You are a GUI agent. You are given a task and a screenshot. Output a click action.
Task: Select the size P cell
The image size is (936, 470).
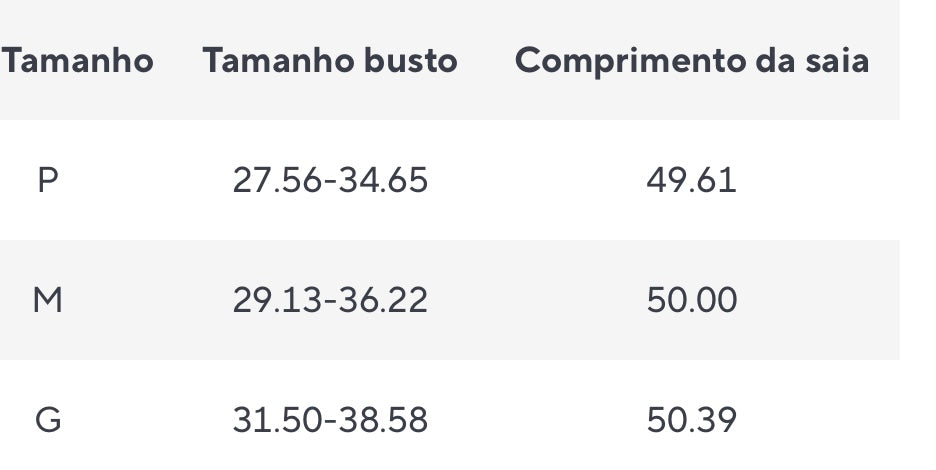point(47,181)
